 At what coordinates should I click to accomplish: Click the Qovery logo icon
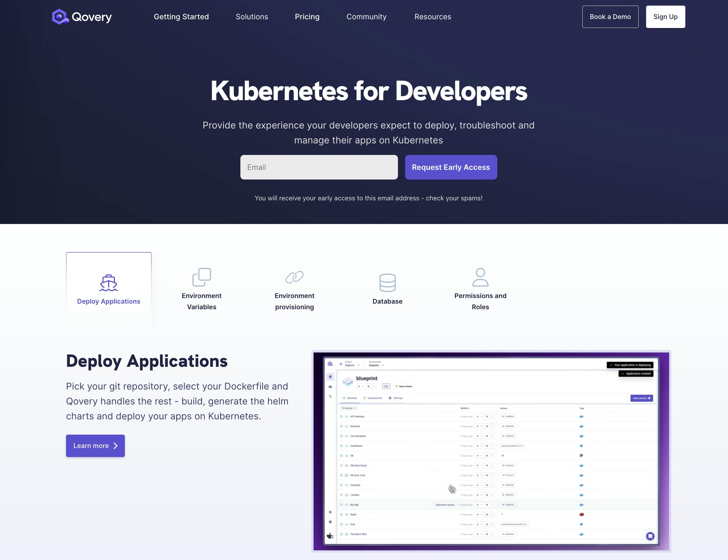coord(60,17)
